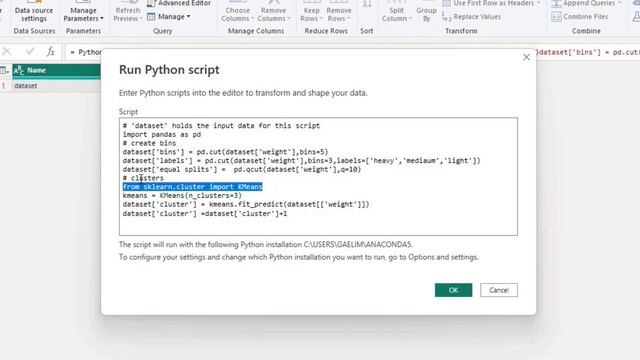This screenshot has height=360, width=640.
Task: Click Replace Values
Action: point(472,17)
